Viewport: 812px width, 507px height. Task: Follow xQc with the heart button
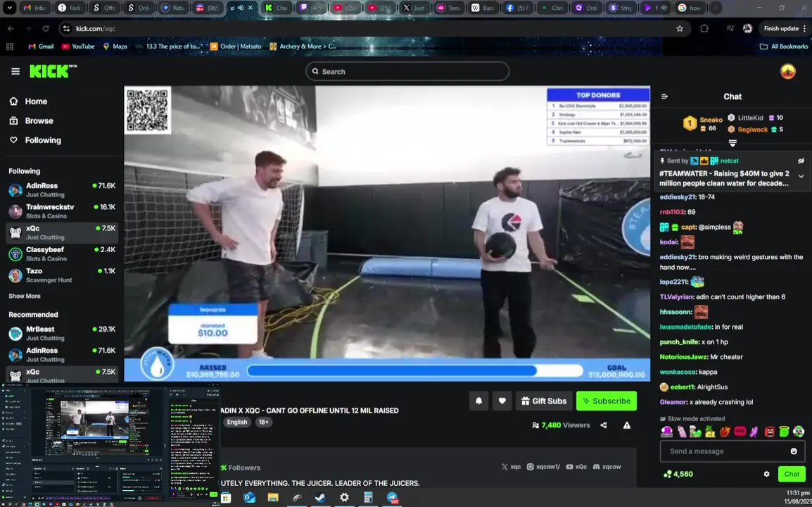[502, 401]
